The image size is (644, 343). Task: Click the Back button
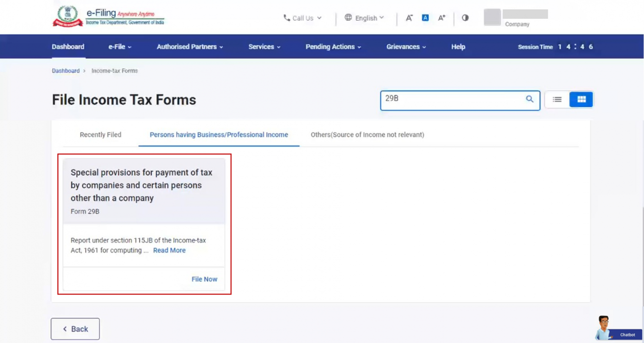[75, 329]
